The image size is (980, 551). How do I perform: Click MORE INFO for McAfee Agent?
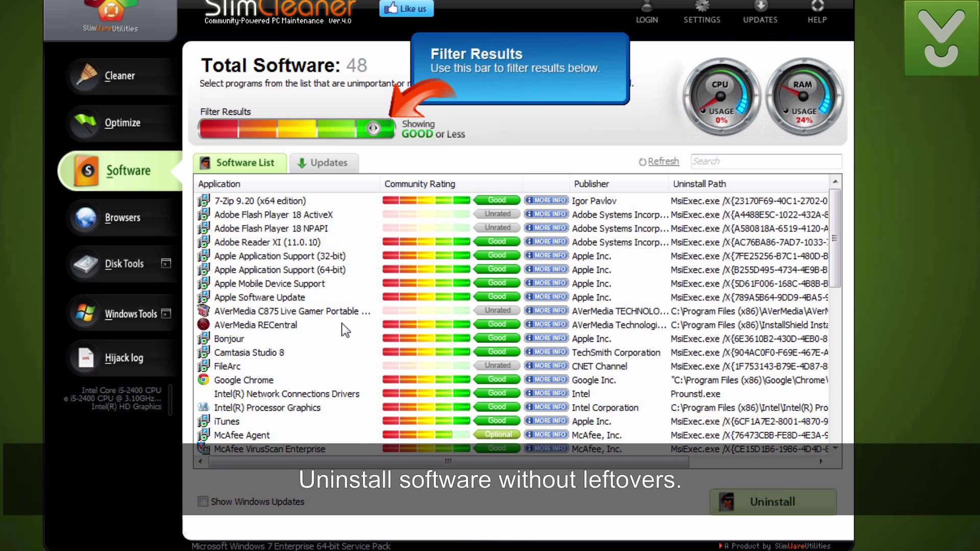click(546, 434)
